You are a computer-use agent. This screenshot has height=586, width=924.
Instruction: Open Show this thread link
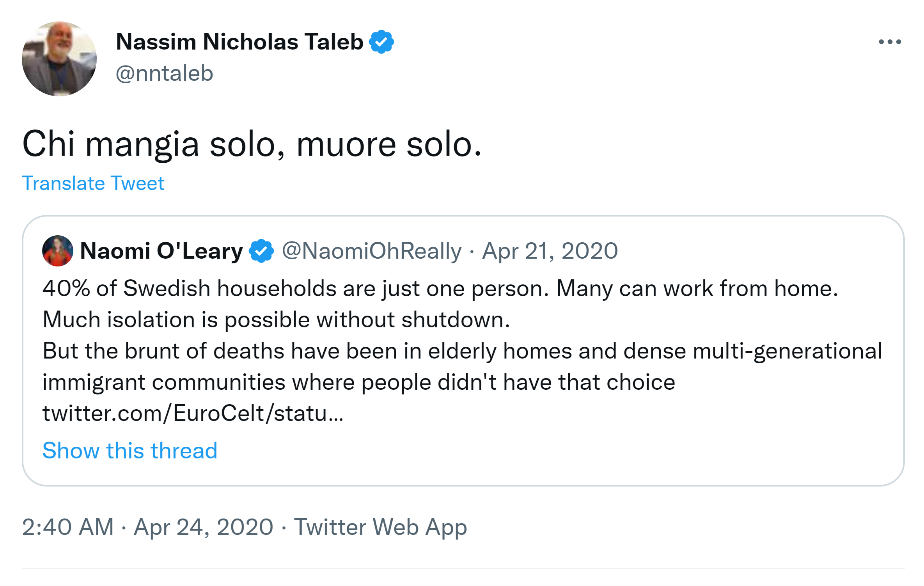[129, 451]
